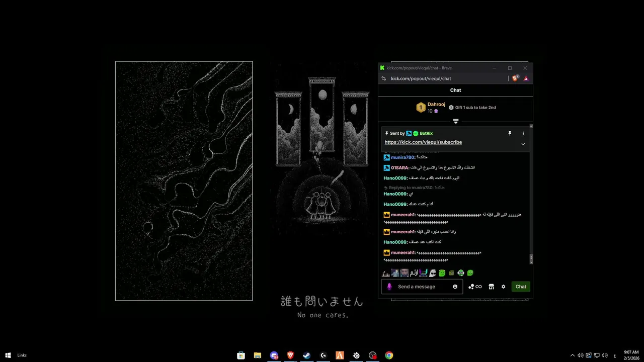The image size is (644, 362).
Task: Open the Brave Shields lion icon
Action: (515, 78)
